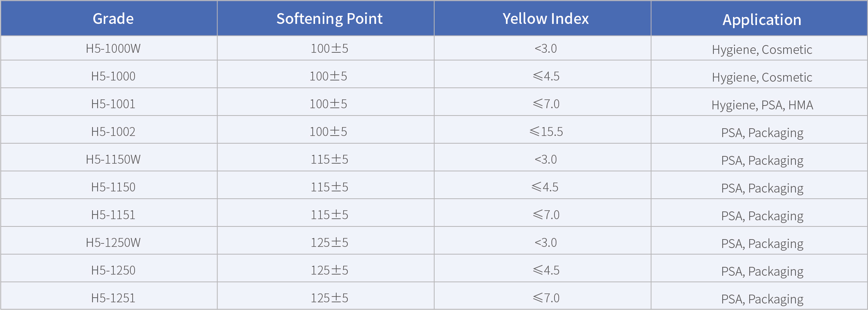Click the Grade column header
Screen dimensions: 868x310
pyautogui.click(x=113, y=18)
